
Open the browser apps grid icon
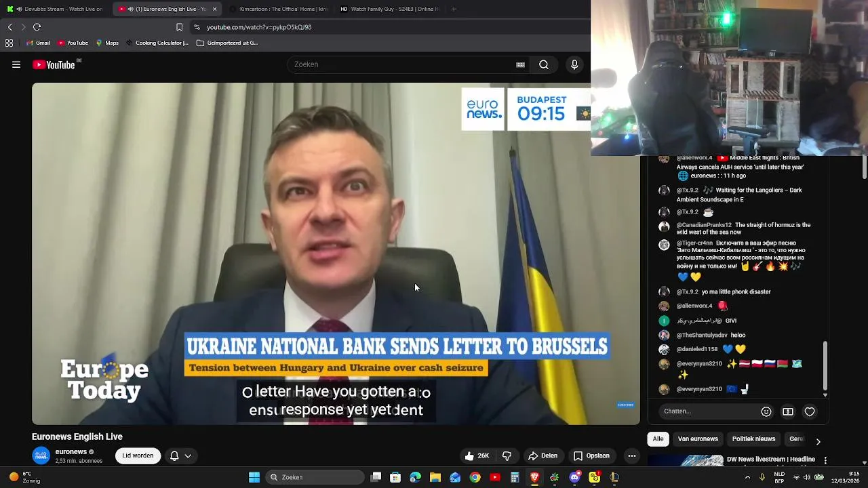click(x=9, y=43)
